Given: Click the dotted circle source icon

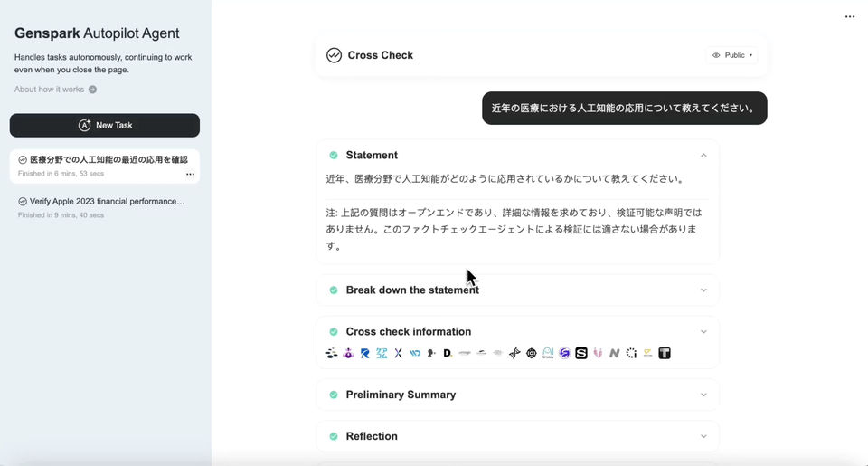Looking at the screenshot, I should click(631, 353).
